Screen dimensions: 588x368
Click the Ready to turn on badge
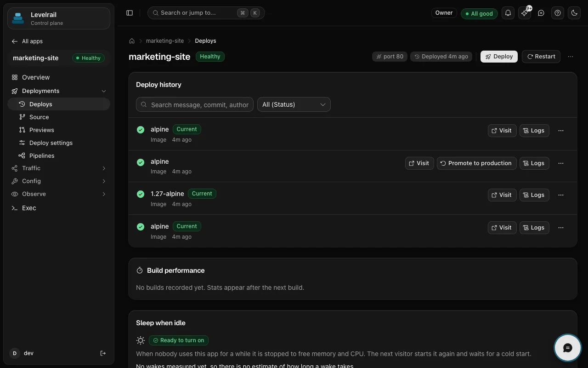[x=179, y=340]
